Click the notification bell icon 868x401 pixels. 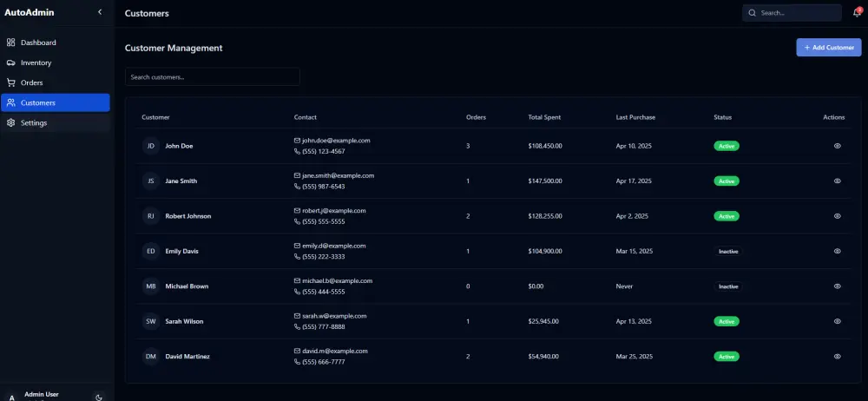(857, 13)
